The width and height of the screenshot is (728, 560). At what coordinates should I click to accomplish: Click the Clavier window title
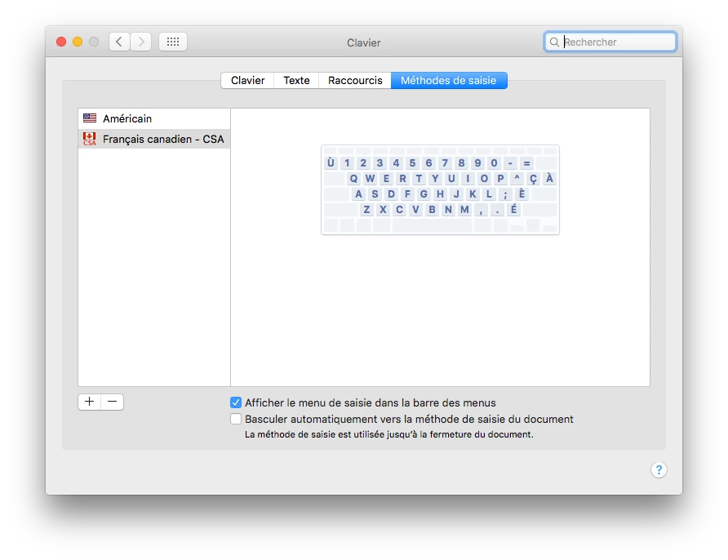[x=363, y=42]
